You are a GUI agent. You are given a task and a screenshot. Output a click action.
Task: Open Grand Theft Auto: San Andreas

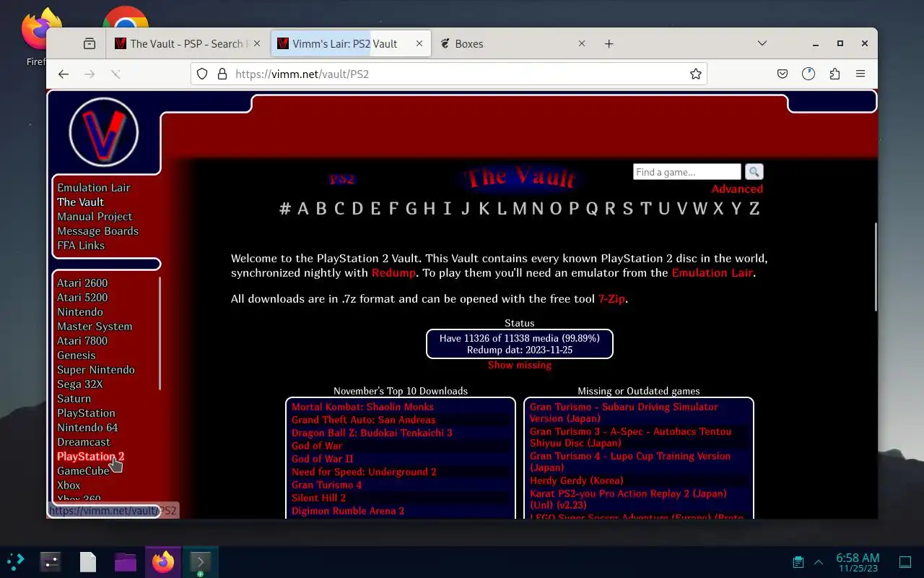click(x=364, y=420)
